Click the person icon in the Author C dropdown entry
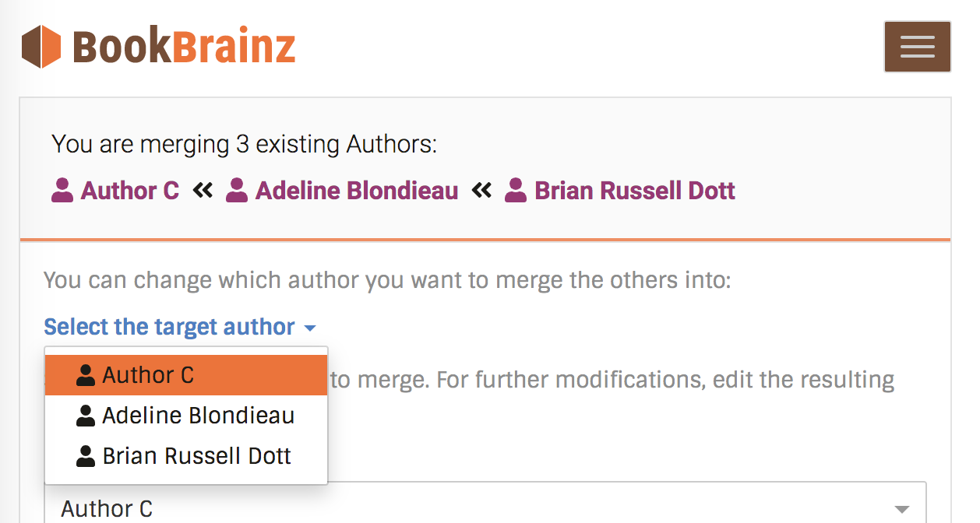This screenshot has width=980, height=523. (x=86, y=375)
